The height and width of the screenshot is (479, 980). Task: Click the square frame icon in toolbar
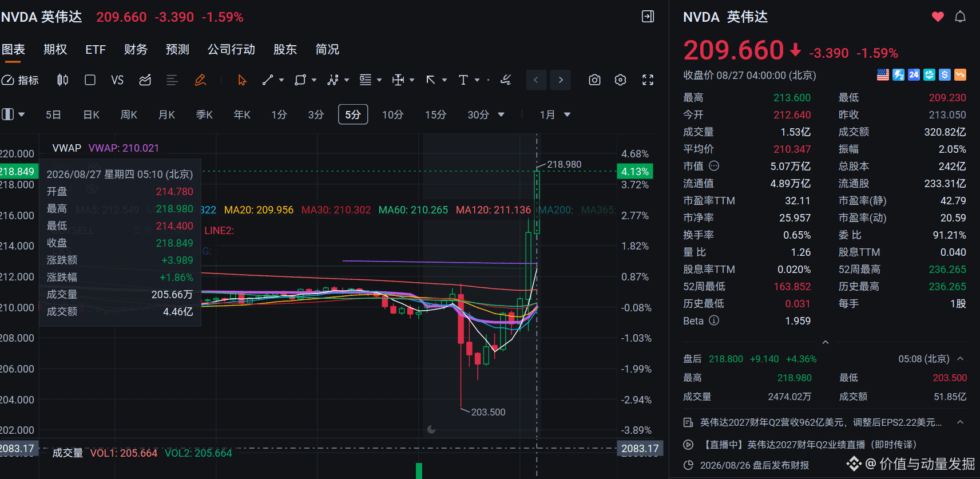pos(90,80)
